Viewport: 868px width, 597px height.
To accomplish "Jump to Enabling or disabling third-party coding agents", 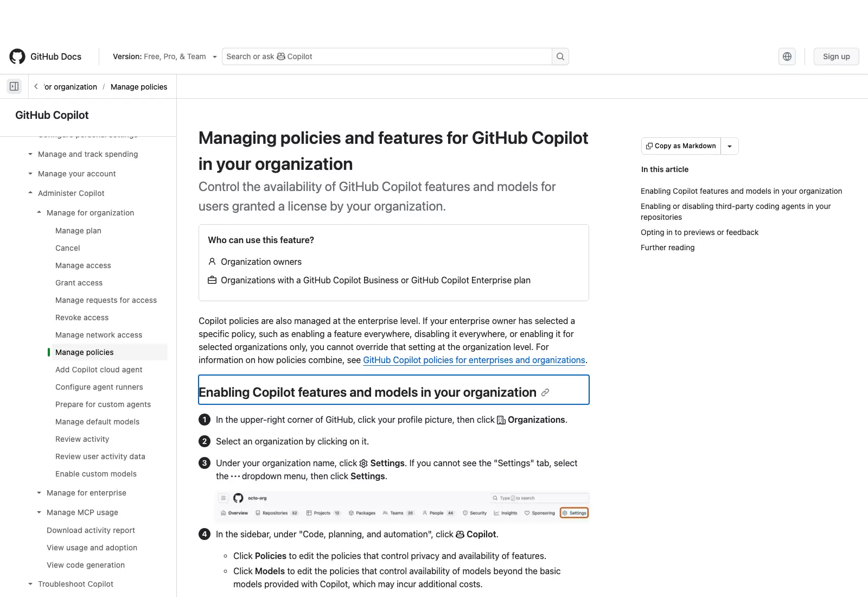I will coord(736,212).
